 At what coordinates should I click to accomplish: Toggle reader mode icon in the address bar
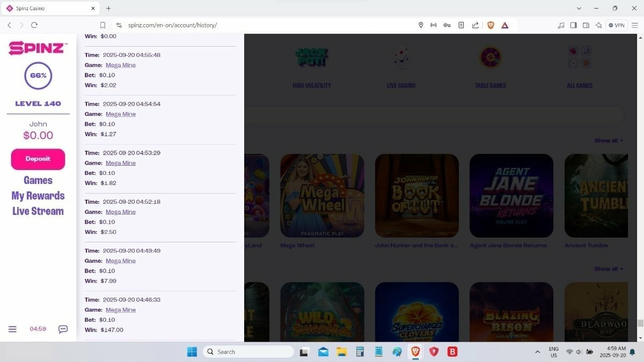pos(461,25)
